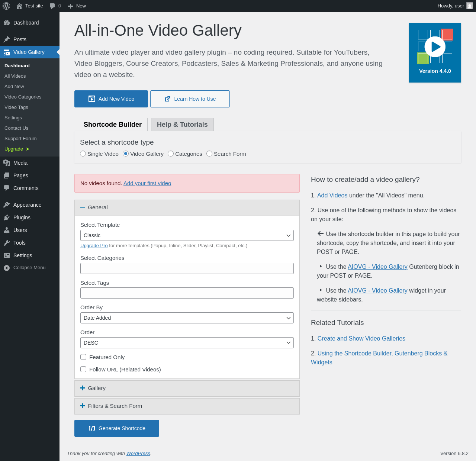Open Video Categories submenu item
The image size is (476, 461).
[30, 97]
